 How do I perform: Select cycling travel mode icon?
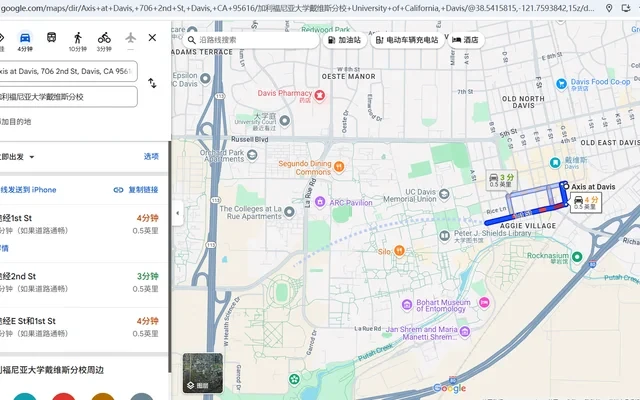(x=104, y=38)
